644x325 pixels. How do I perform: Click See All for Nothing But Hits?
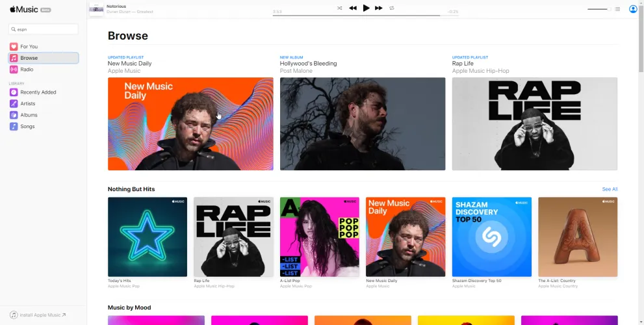[610, 189]
